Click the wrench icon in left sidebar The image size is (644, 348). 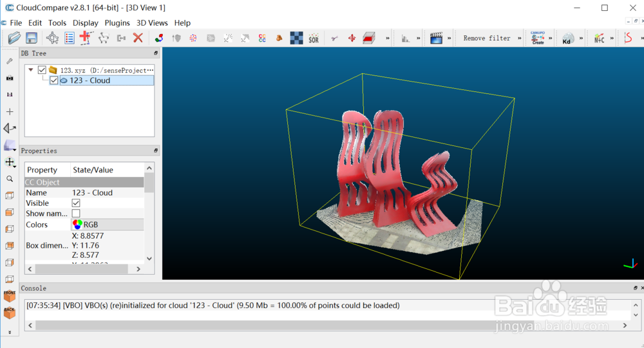(10, 61)
